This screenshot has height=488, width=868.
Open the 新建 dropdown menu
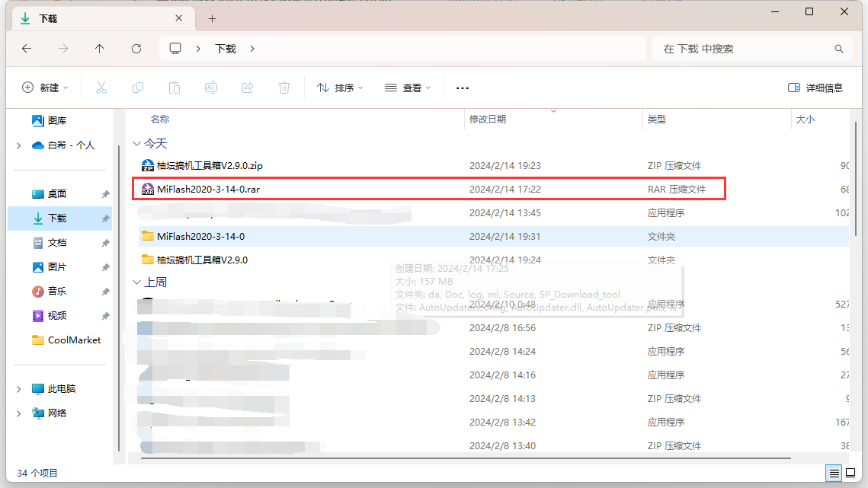46,88
